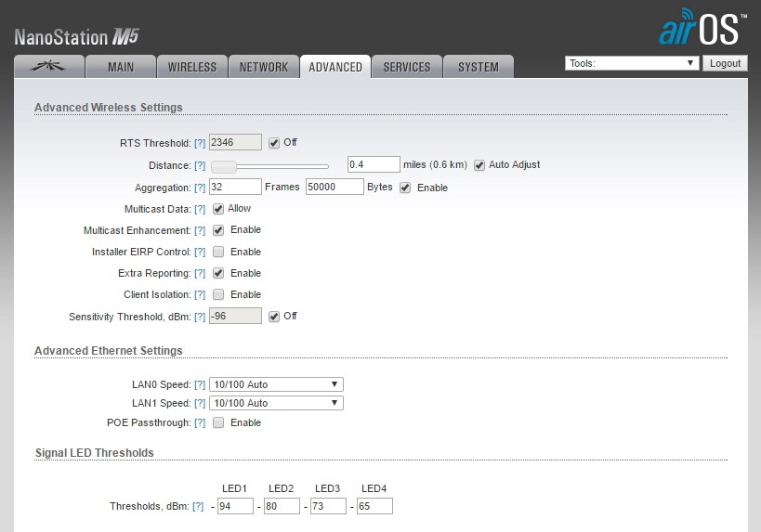Switch to the WIRELESS tab
This screenshot has height=532, width=761.
(x=192, y=67)
